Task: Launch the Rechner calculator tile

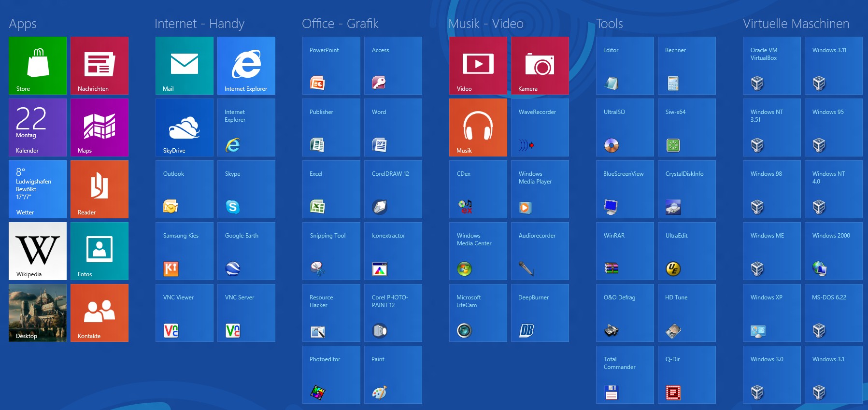Action: [x=687, y=66]
